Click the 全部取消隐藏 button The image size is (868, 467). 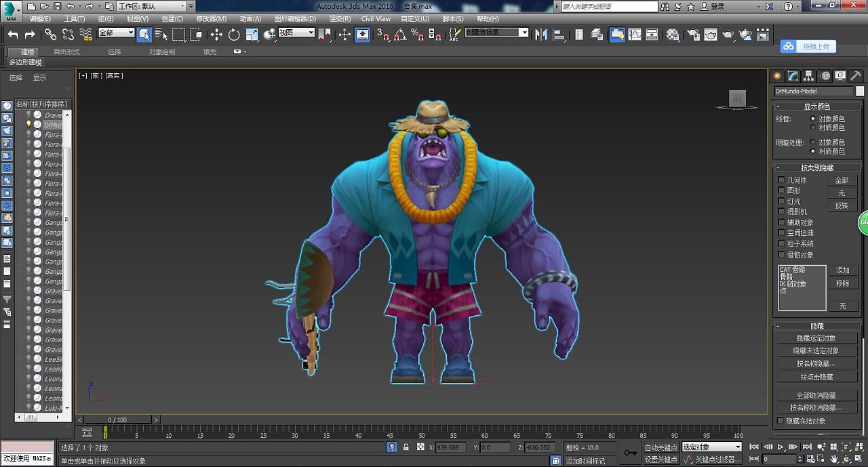[816, 395]
